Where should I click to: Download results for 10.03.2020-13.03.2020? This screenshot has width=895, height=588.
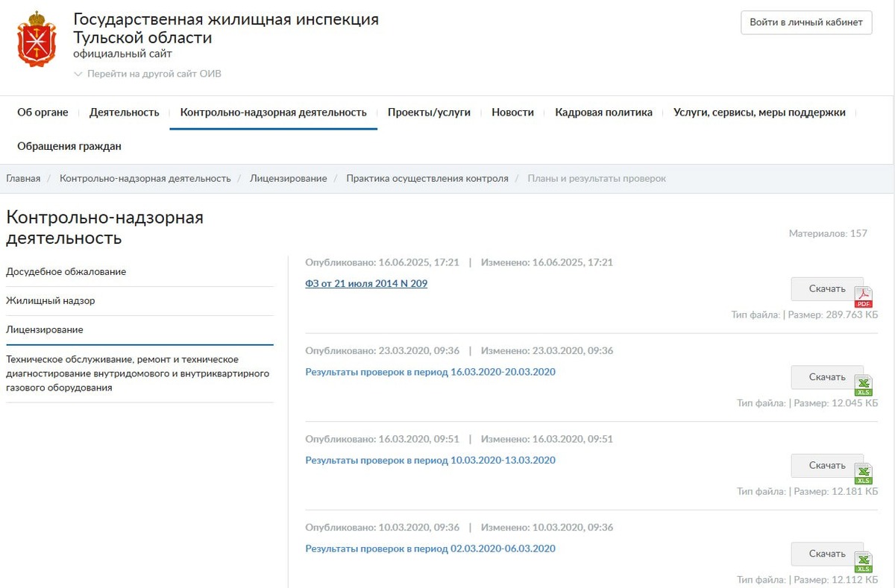827,466
